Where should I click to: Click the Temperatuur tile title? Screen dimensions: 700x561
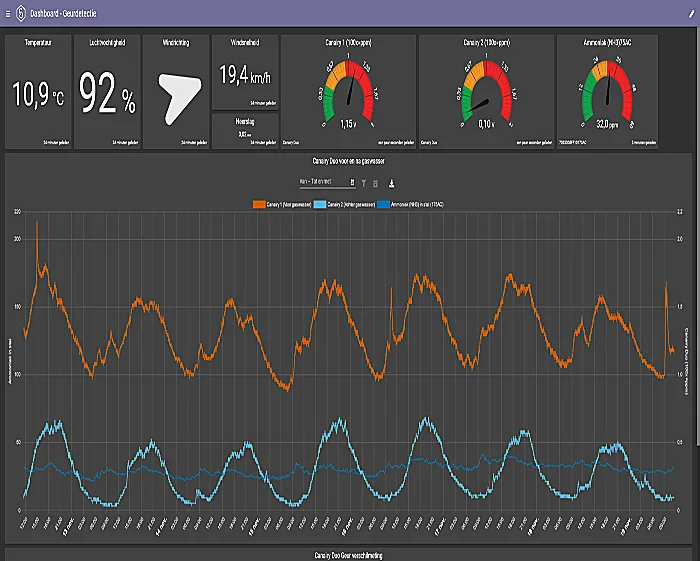coord(38,43)
